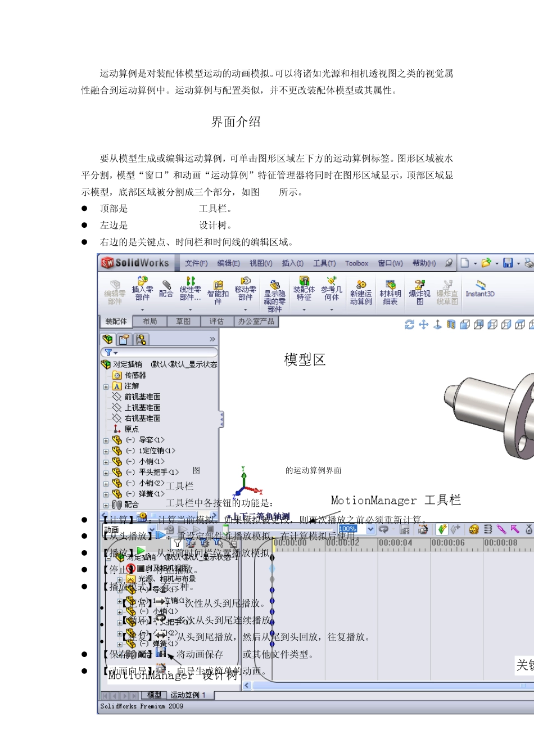The width and height of the screenshot is (534, 756).
Task: Select the 移动零部件 tool icon
Action: point(245,289)
